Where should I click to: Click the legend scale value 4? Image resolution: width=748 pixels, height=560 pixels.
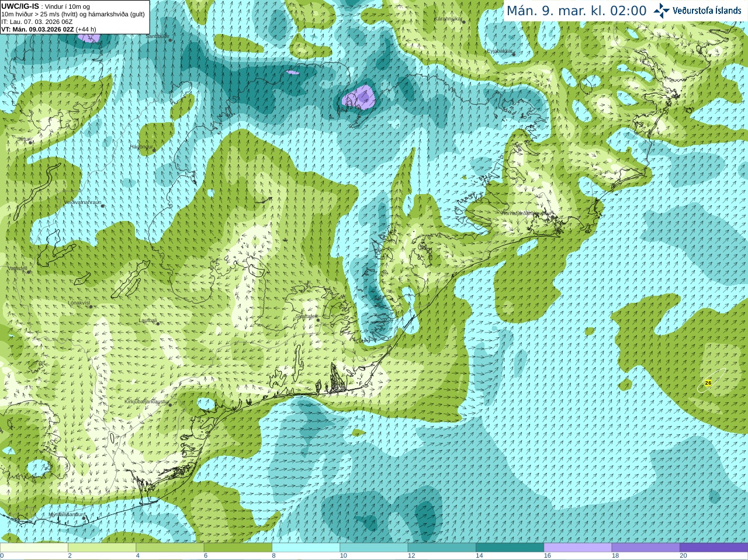138,556
